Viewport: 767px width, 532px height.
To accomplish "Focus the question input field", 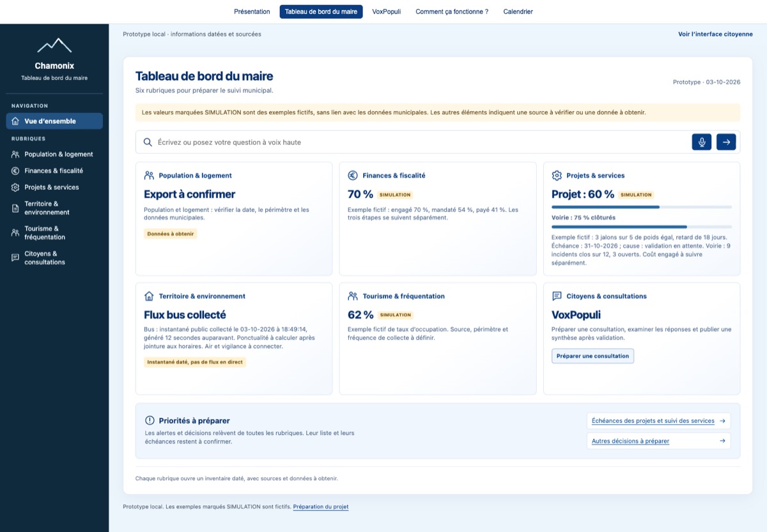I will [x=422, y=142].
